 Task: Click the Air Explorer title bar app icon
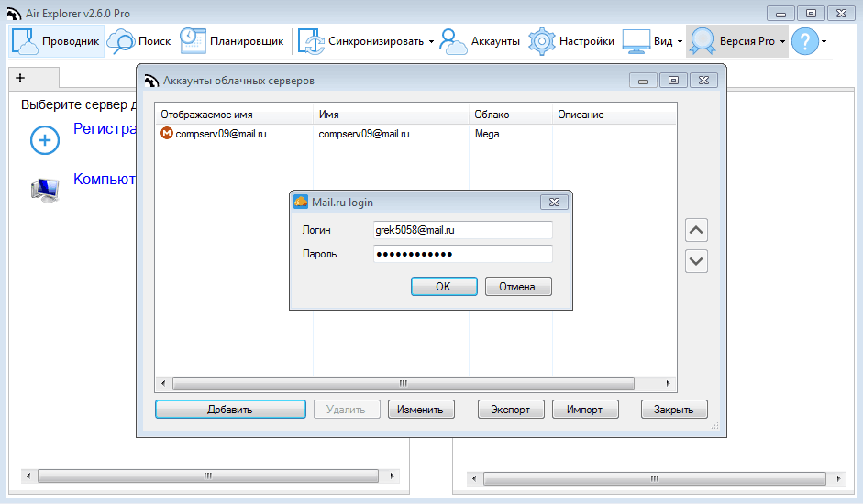pyautogui.click(x=14, y=13)
